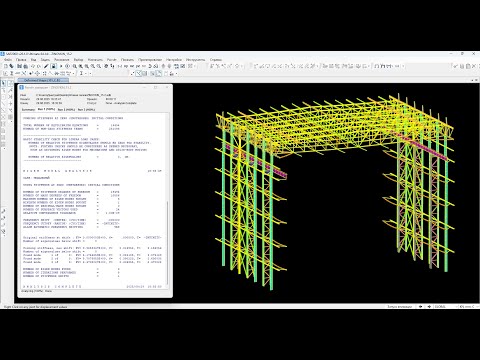480x360 pixels.
Task: Toggle the model Lock/Unlock icon
Action: click(53, 66)
